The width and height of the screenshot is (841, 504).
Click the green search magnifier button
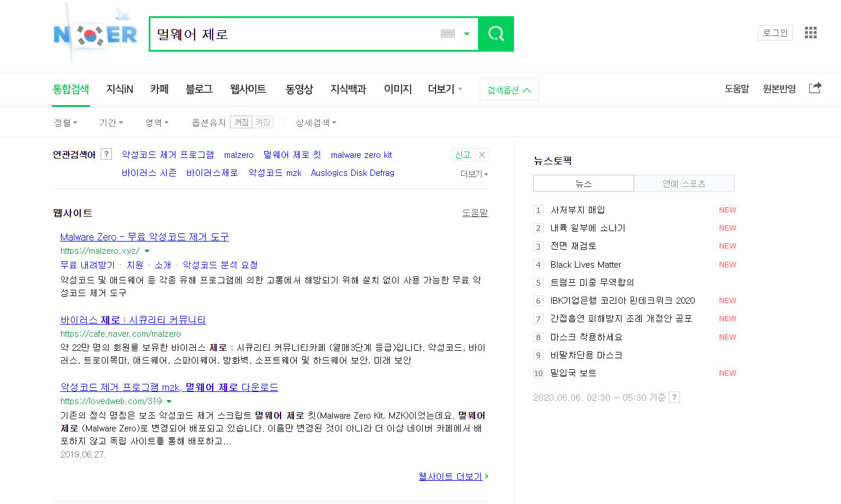tap(496, 34)
